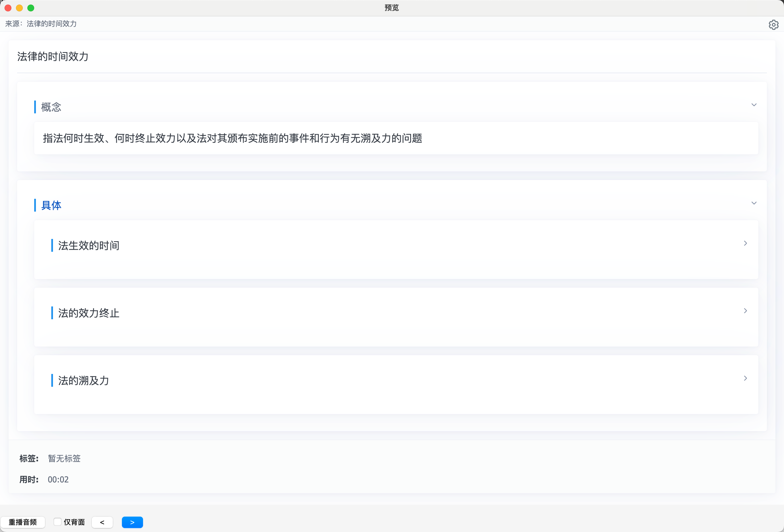Maximize the 预览 window with green button
Viewport: 784px width, 532px height.
(31, 8)
